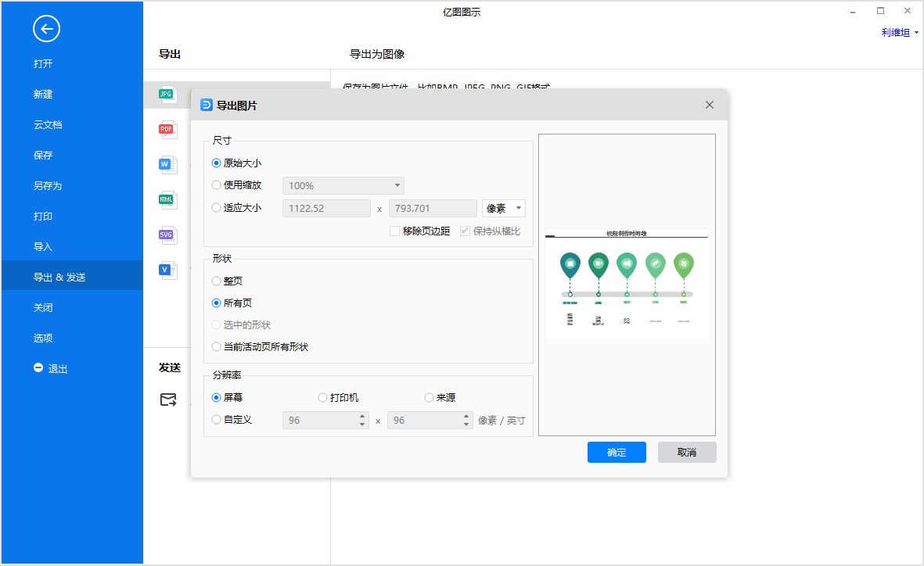This screenshot has height=566, width=924.
Task: Select the Visio export format icon
Action: tap(167, 270)
